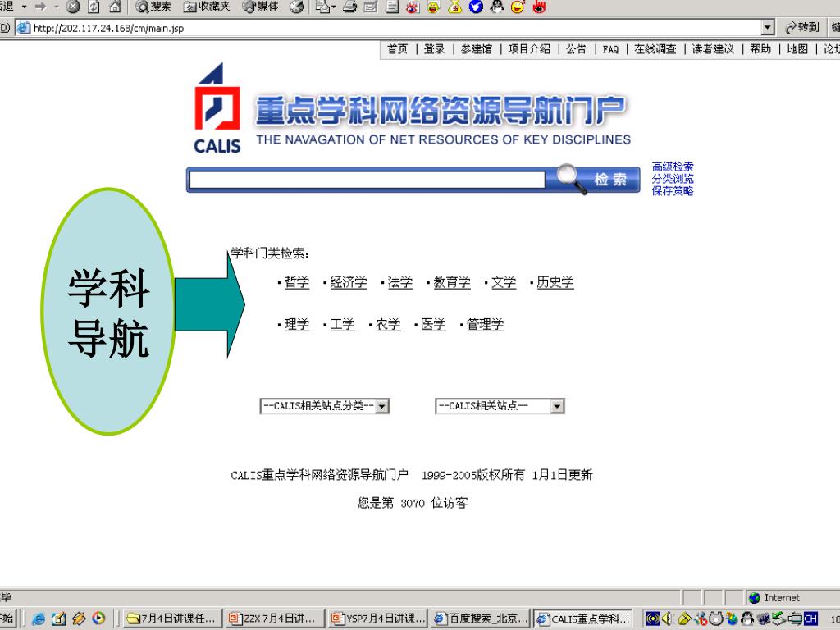840x630 pixels.
Task: Open the 理学 discipline link
Action: [x=297, y=324]
